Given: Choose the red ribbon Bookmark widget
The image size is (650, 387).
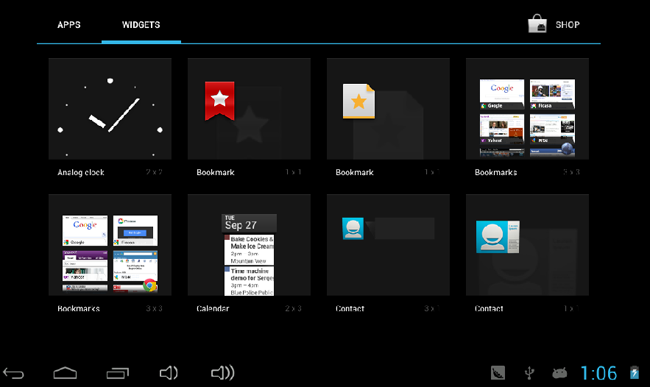Looking at the screenshot, I should pos(220,101).
